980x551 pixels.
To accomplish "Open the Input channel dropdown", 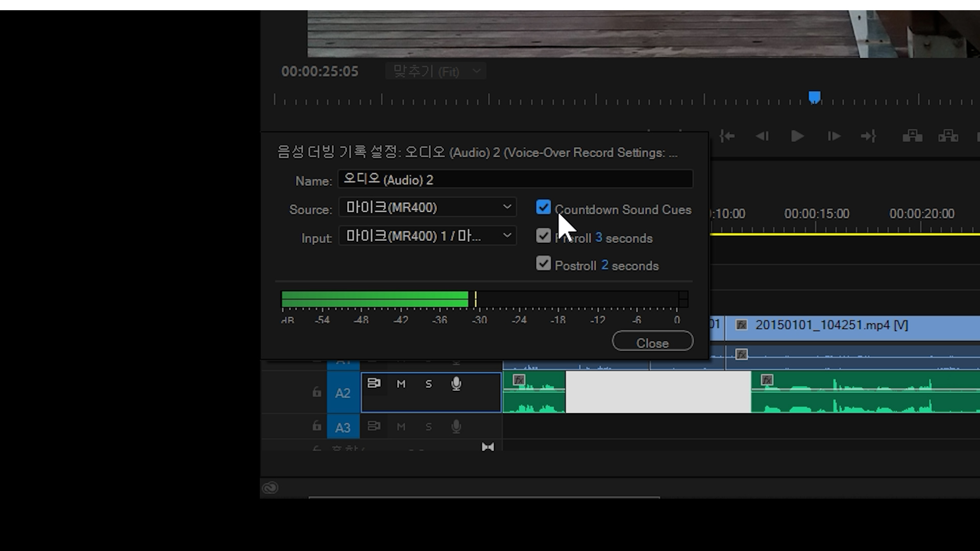I will (428, 236).
